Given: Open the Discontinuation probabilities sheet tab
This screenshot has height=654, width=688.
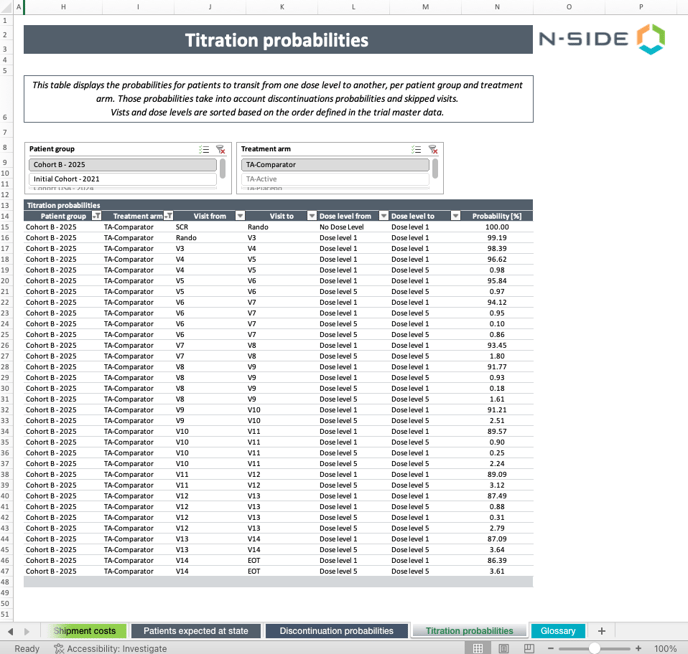Looking at the screenshot, I should tap(336, 631).
